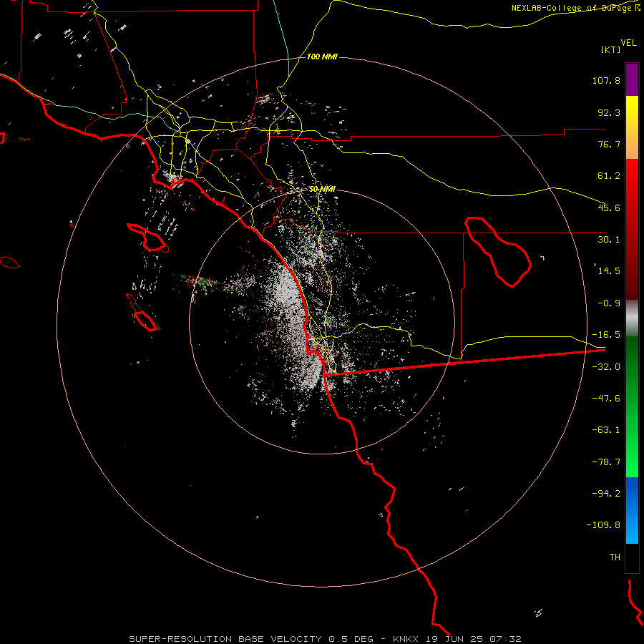Screen dimensions: 644x644
Task: Click the 14.5 velocity scale value
Action: (x=609, y=271)
